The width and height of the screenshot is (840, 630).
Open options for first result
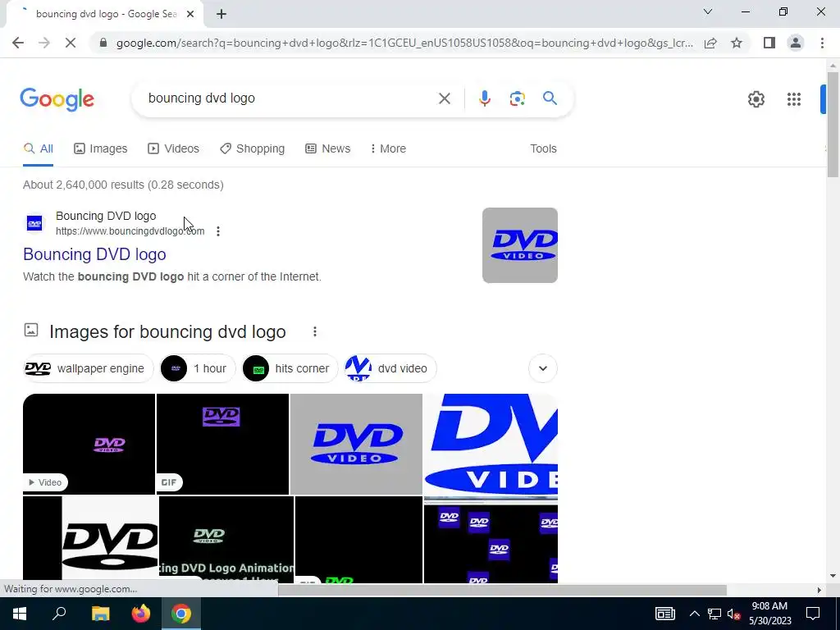[218, 231]
